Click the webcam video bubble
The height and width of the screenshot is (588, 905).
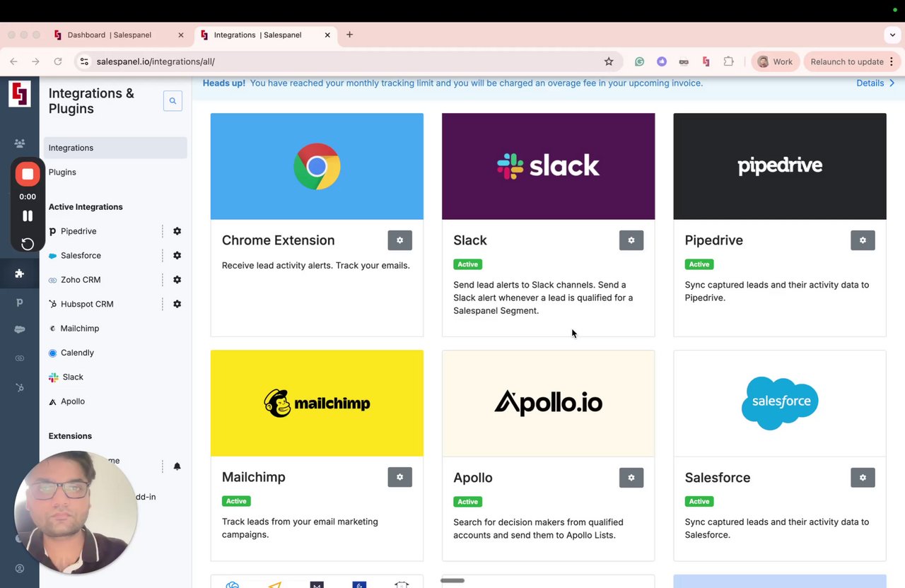coord(76,512)
